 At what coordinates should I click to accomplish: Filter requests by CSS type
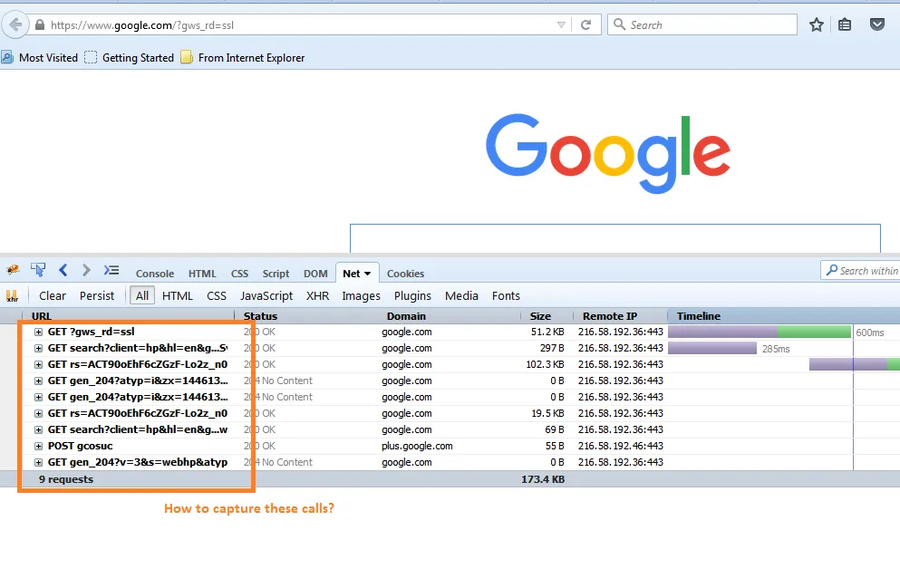217,296
